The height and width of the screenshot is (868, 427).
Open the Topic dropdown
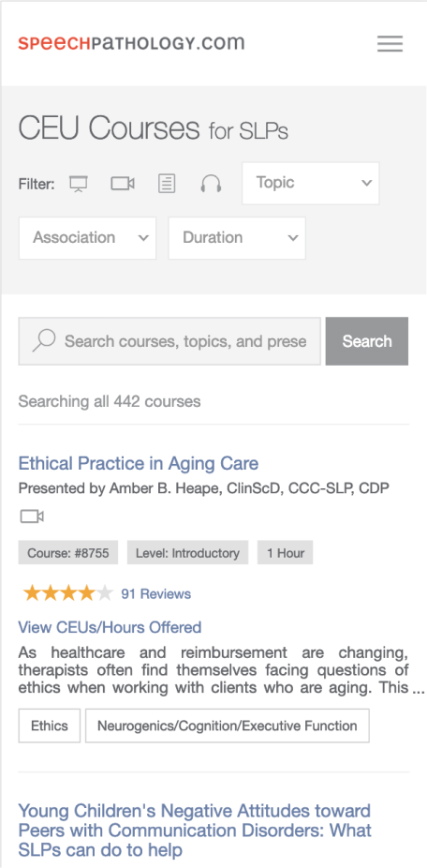[x=311, y=183]
